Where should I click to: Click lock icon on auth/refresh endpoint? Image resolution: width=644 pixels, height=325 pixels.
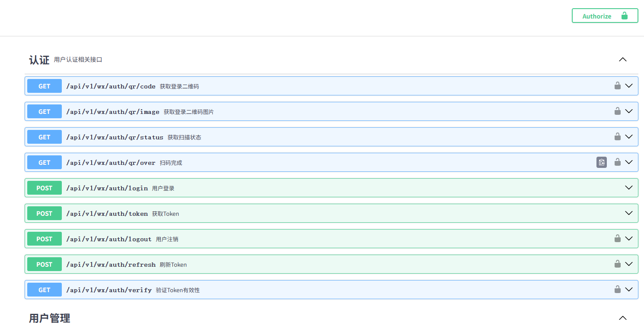(618, 264)
